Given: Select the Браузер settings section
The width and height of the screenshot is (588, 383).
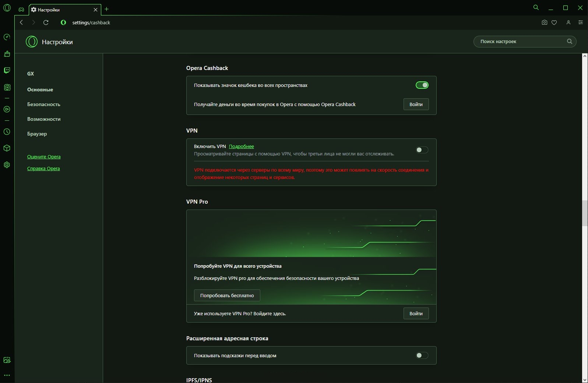Looking at the screenshot, I should 37,134.
